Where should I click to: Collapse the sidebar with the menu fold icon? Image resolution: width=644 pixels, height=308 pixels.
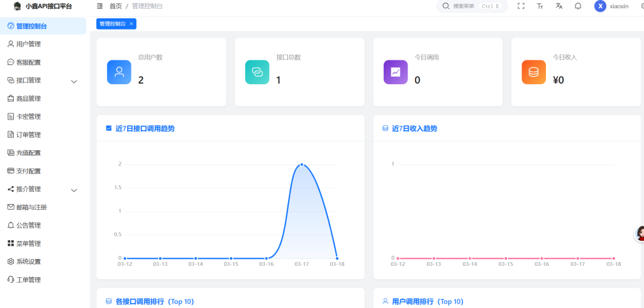[x=100, y=6]
